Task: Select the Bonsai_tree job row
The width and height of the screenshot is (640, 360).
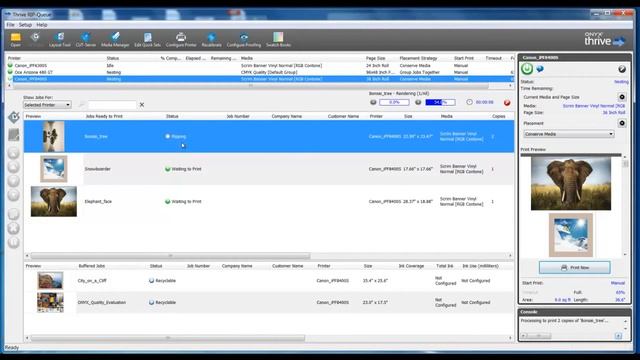Action: click(x=269, y=136)
